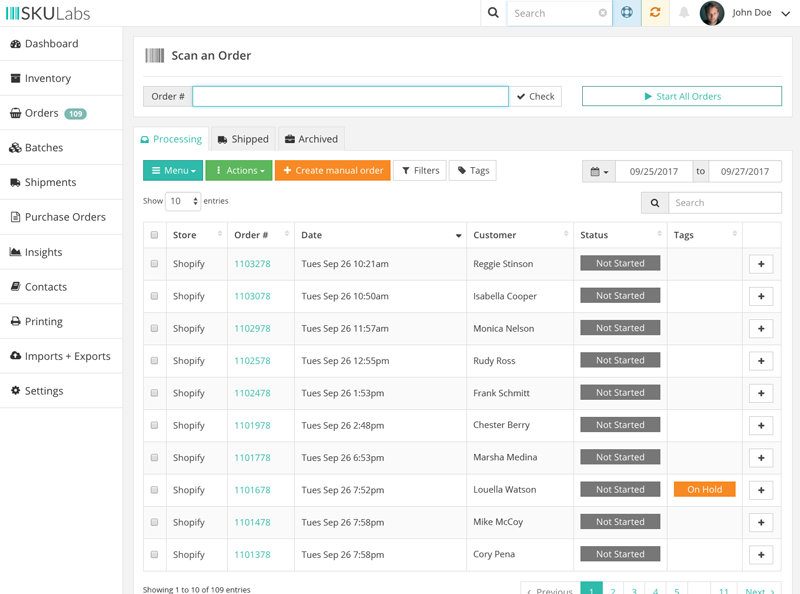This screenshot has width=800, height=594.
Task: Sort by the Date column header
Action: 381,235
